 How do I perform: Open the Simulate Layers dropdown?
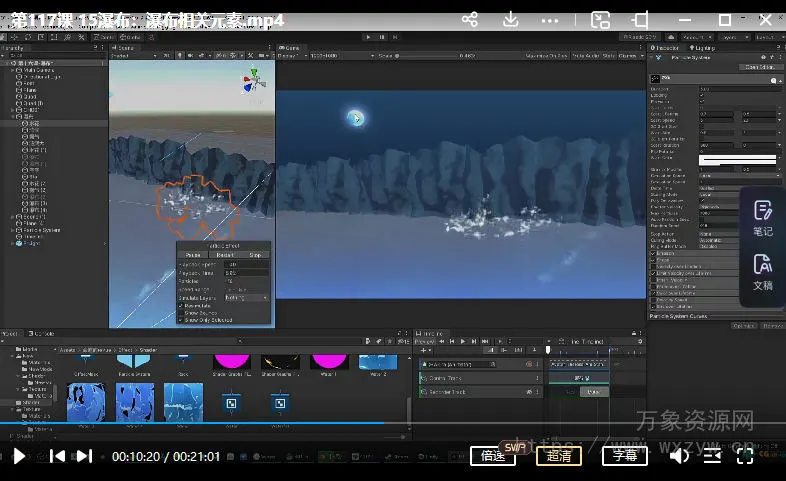(245, 297)
